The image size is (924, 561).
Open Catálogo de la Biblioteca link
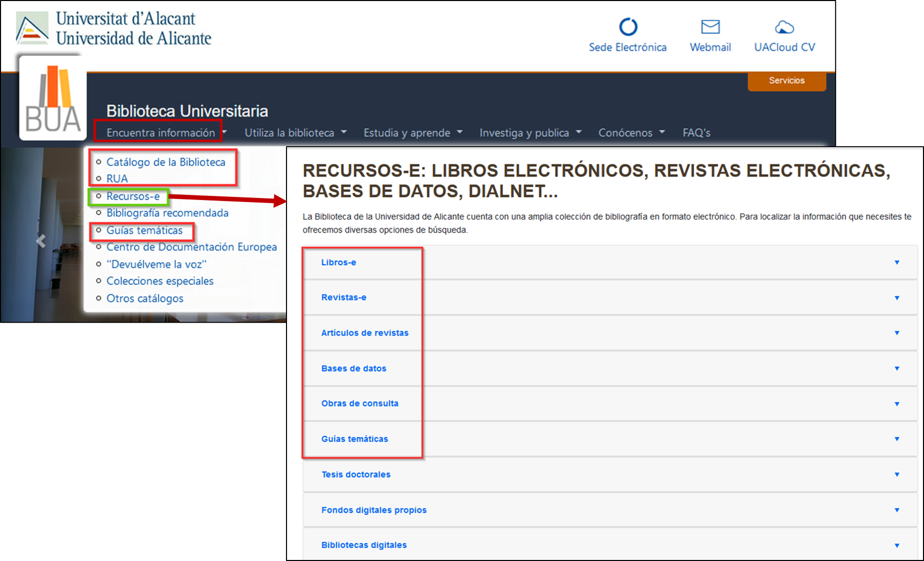pos(166,162)
